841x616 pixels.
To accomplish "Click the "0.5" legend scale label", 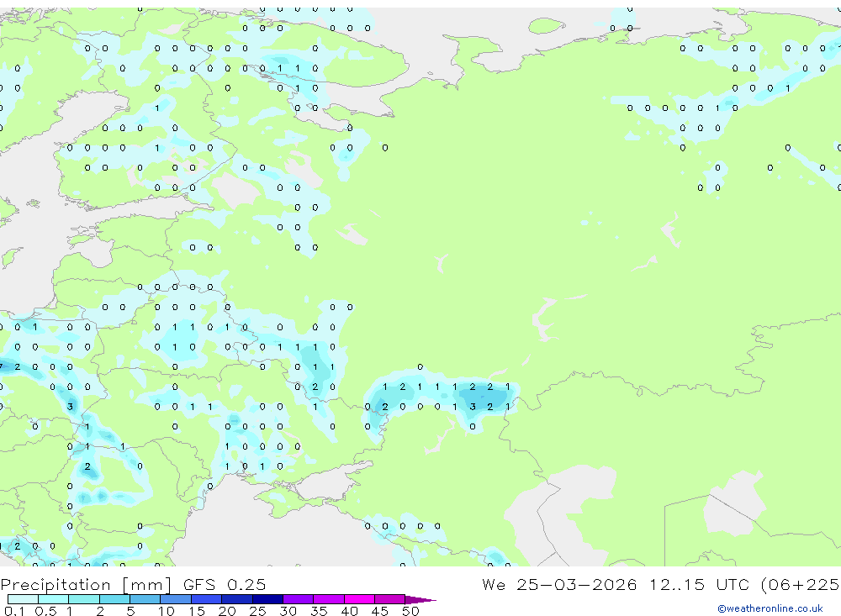I will [x=45, y=611].
